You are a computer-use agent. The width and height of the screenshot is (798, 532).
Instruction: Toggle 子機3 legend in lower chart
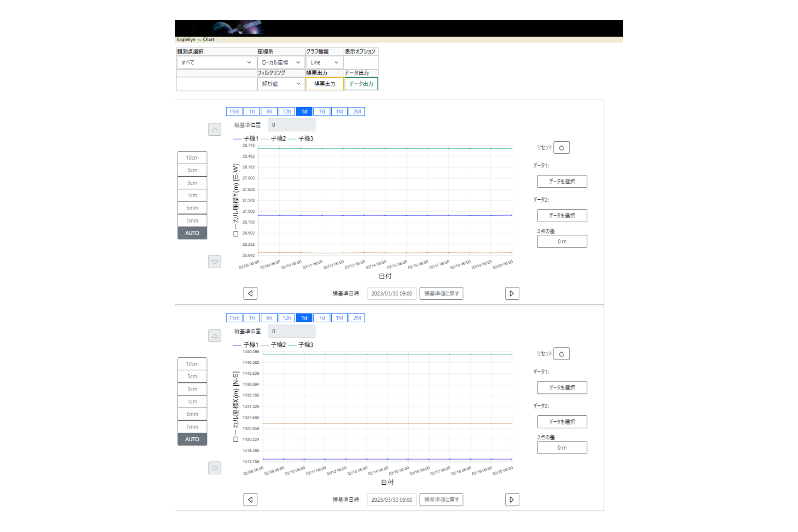click(305, 345)
